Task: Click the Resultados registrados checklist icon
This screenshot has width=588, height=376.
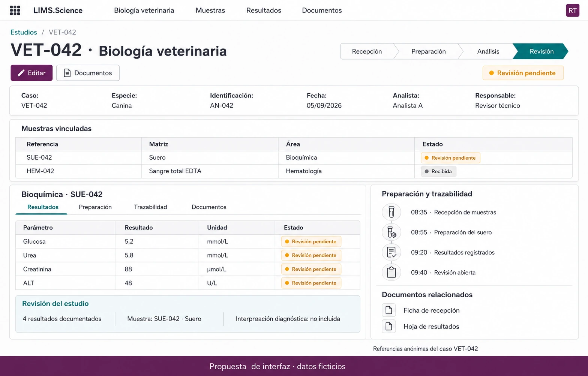Action: tap(391, 252)
